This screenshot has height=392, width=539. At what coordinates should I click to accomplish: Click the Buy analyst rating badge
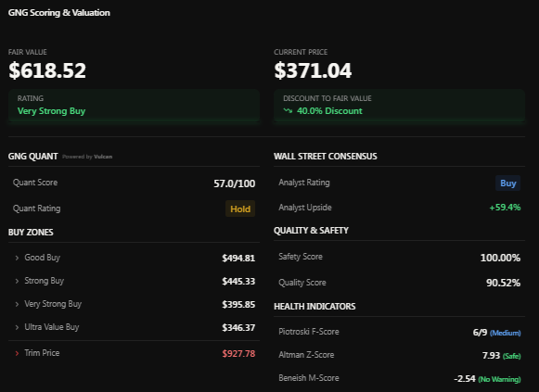(508, 183)
